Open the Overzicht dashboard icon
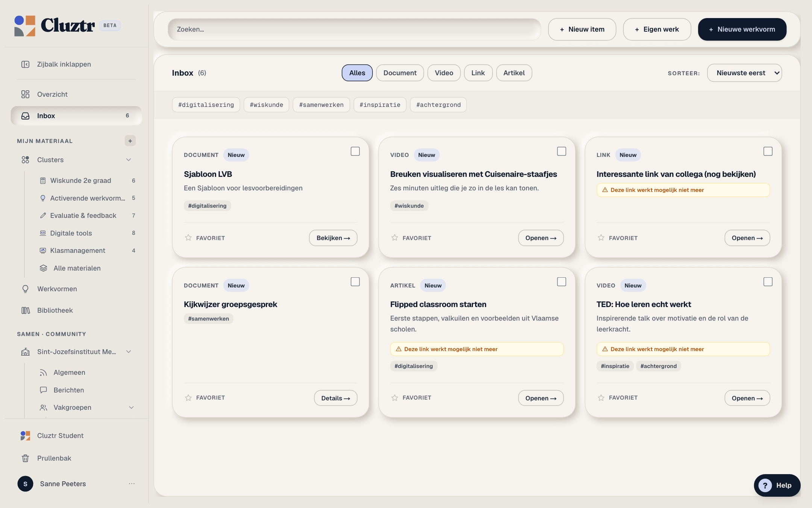Viewport: 812px width, 508px height. click(x=25, y=94)
